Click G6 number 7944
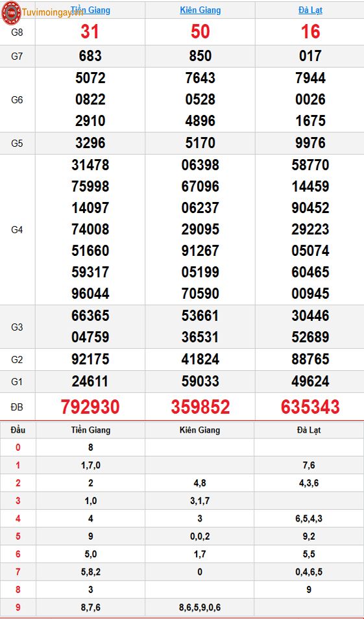 pos(310,78)
